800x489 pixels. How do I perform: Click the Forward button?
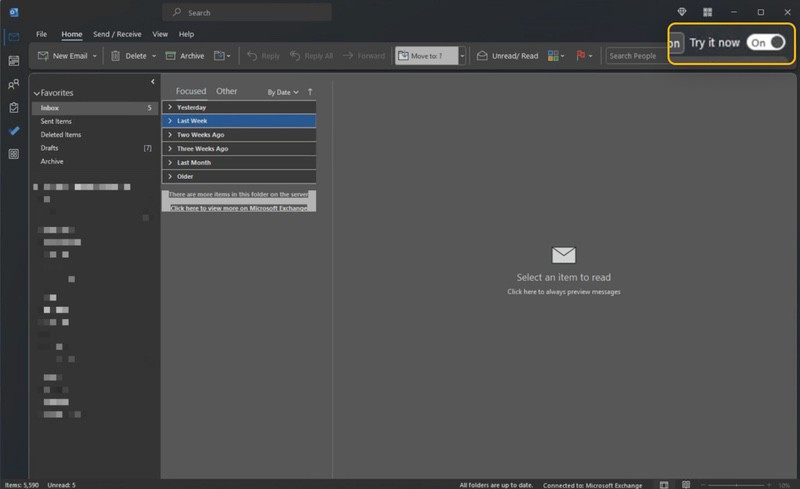(x=364, y=56)
